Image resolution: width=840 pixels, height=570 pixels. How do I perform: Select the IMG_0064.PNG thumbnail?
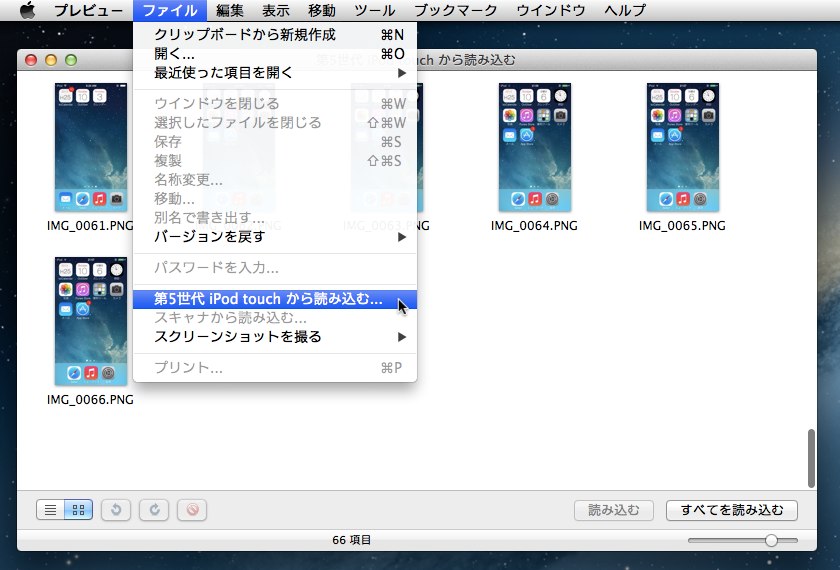click(535, 147)
